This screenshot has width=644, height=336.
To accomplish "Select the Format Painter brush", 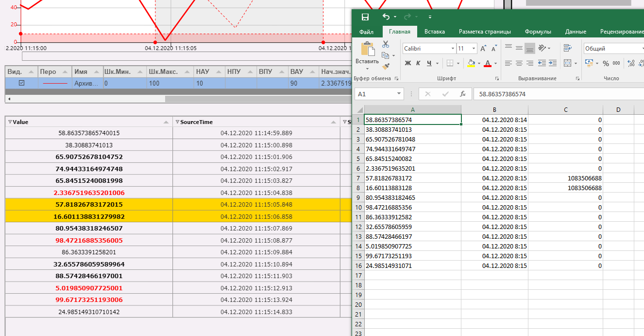I will click(386, 66).
